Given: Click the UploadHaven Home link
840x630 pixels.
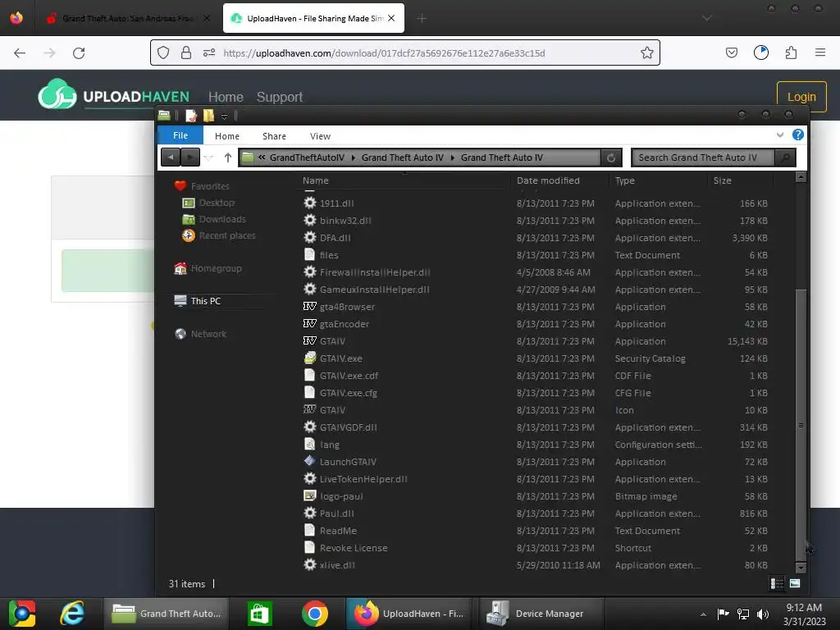Looking at the screenshot, I should [x=226, y=97].
